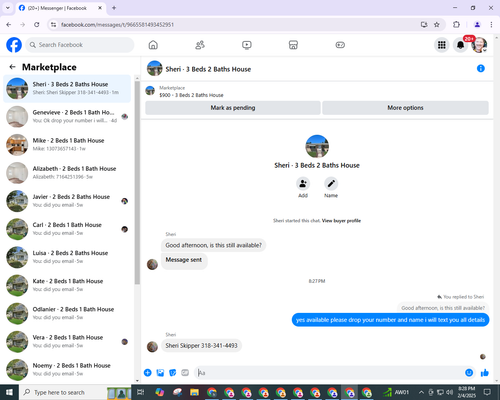500x400 pixels.
Task: Open the browser extensions puzzle icon
Action: [x=456, y=24]
